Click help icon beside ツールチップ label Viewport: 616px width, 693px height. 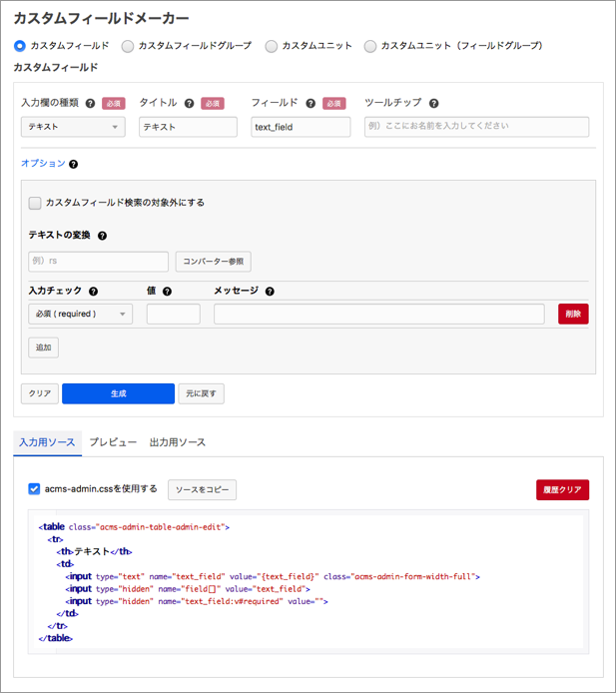pyautogui.click(x=434, y=103)
